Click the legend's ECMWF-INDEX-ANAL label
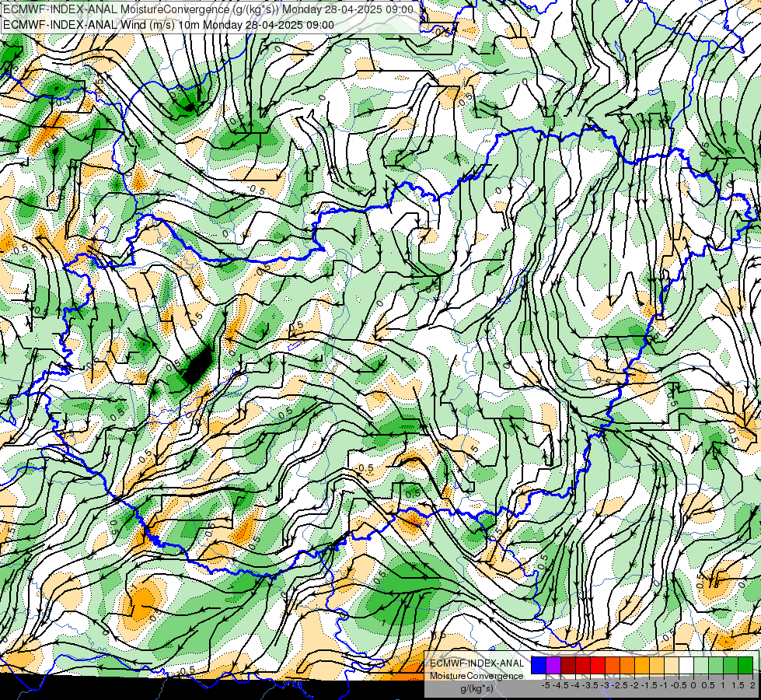The image size is (761, 700). click(477, 663)
